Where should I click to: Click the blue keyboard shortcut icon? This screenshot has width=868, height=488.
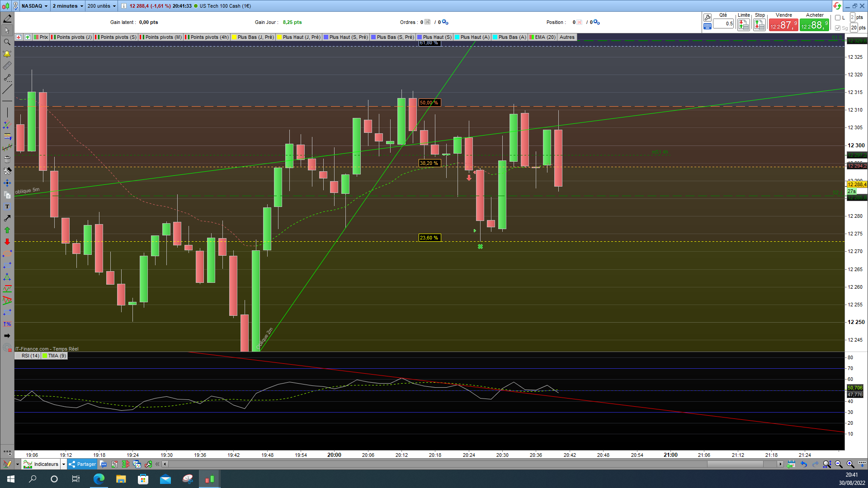click(x=708, y=26)
